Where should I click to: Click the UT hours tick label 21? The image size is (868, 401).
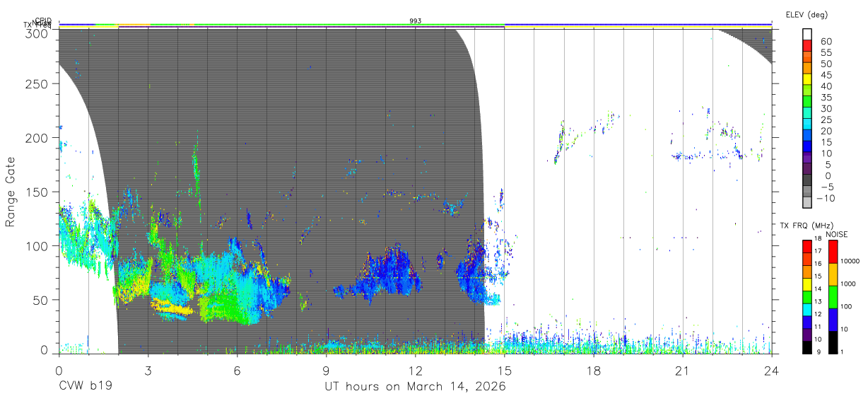(683, 369)
